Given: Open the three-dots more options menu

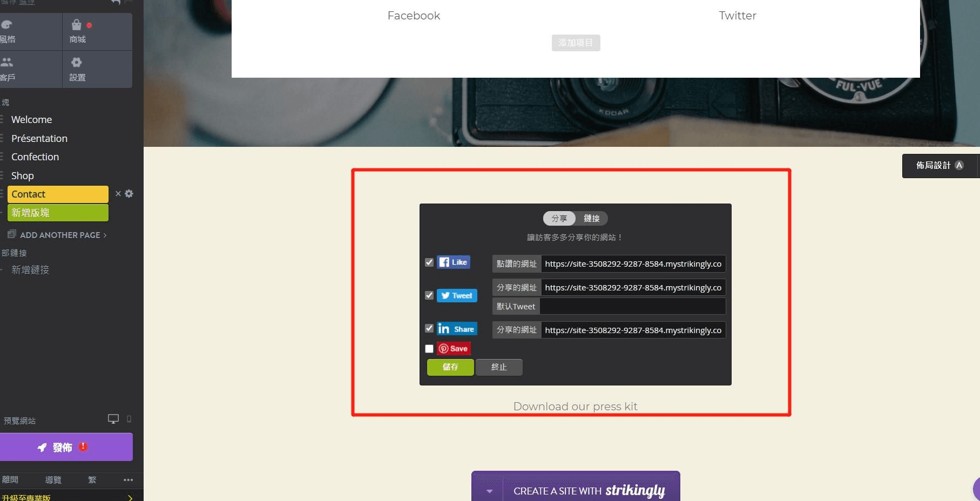Looking at the screenshot, I should [x=128, y=480].
